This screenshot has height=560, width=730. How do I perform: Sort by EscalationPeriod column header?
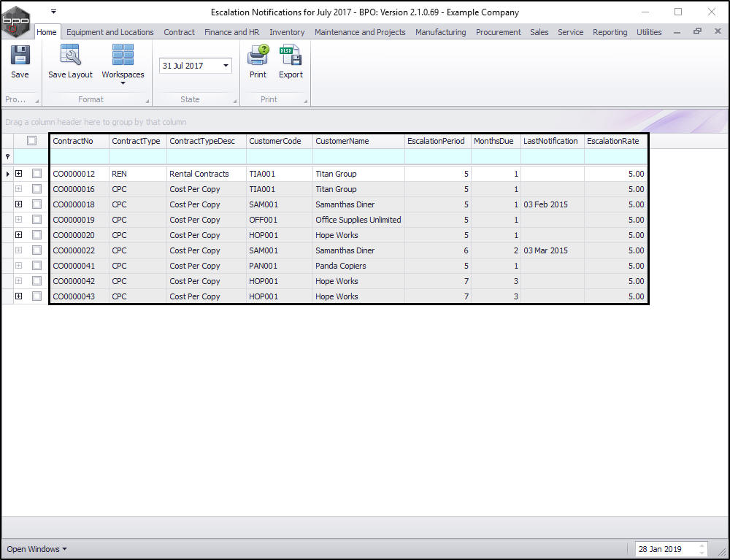(x=437, y=141)
